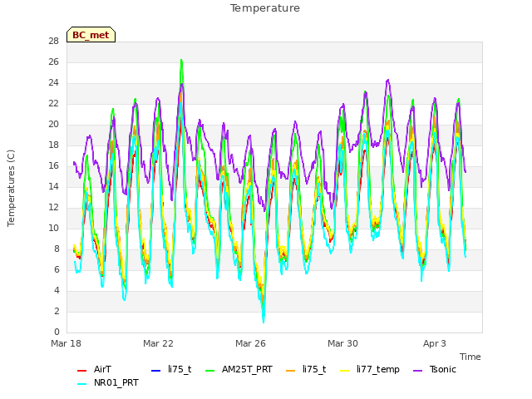Image resolution: width=532 pixels, height=399 pixels.
Task: Click the Mar 30 x-axis tick label
Action: pyautogui.click(x=342, y=343)
